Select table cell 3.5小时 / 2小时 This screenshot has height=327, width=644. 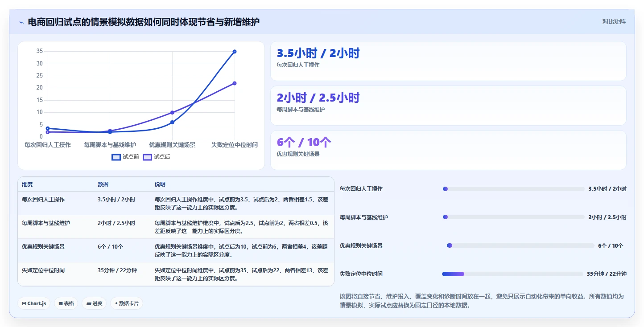click(x=116, y=200)
